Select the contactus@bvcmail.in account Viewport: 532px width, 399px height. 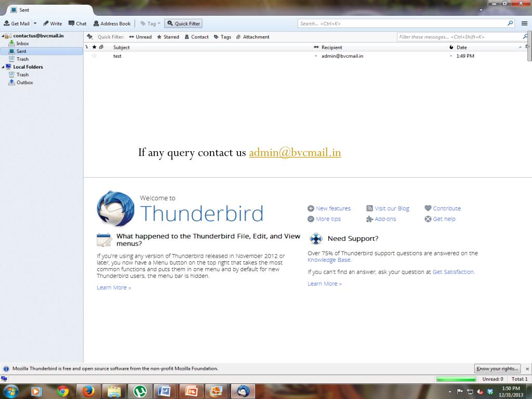(x=38, y=36)
